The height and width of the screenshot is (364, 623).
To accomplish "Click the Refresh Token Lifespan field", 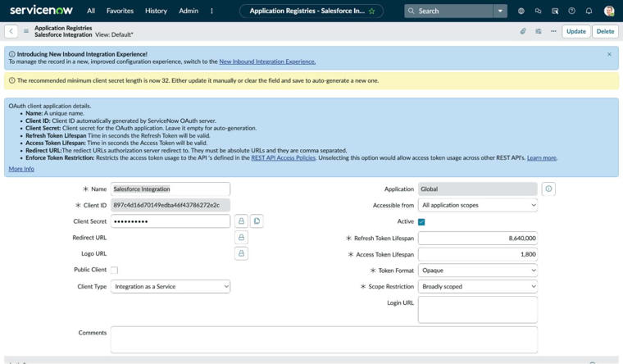I will [x=478, y=238].
